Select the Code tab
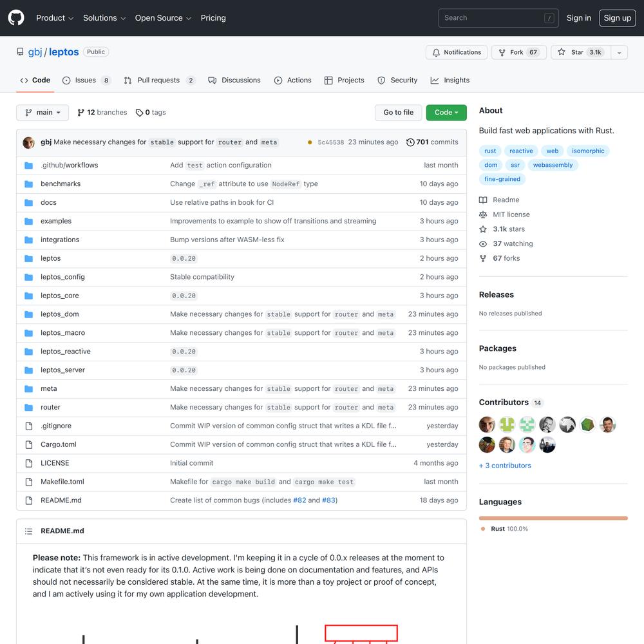This screenshot has width=644, height=644. click(35, 80)
